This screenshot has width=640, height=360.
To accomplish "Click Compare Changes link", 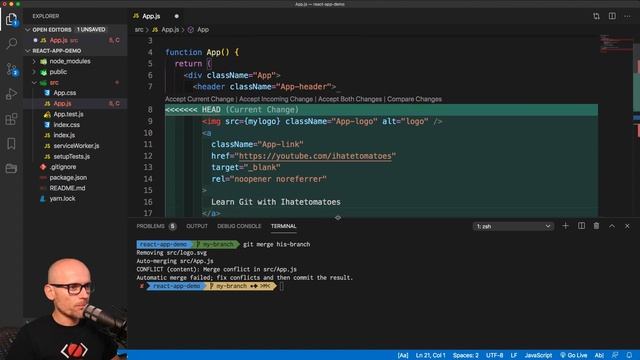I will tap(414, 99).
